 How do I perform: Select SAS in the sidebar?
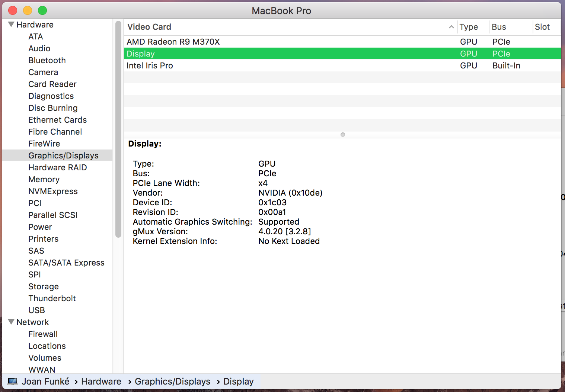tap(36, 251)
